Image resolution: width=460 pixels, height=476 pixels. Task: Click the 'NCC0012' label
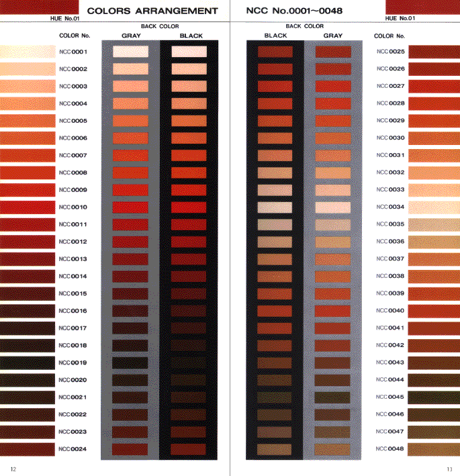pos(73,242)
